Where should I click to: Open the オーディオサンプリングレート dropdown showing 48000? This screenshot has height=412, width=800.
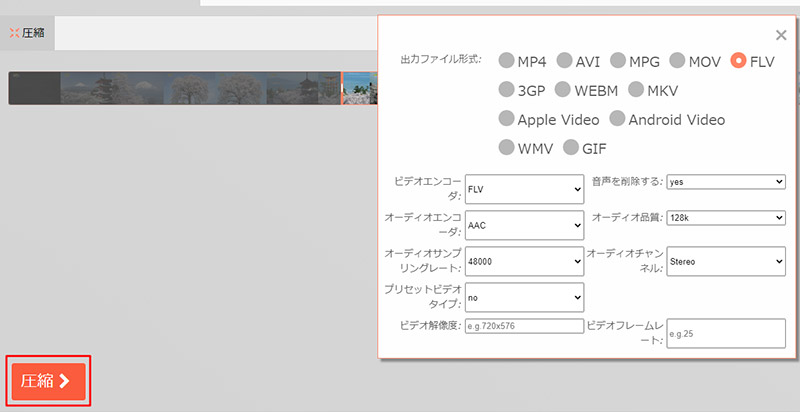point(524,262)
